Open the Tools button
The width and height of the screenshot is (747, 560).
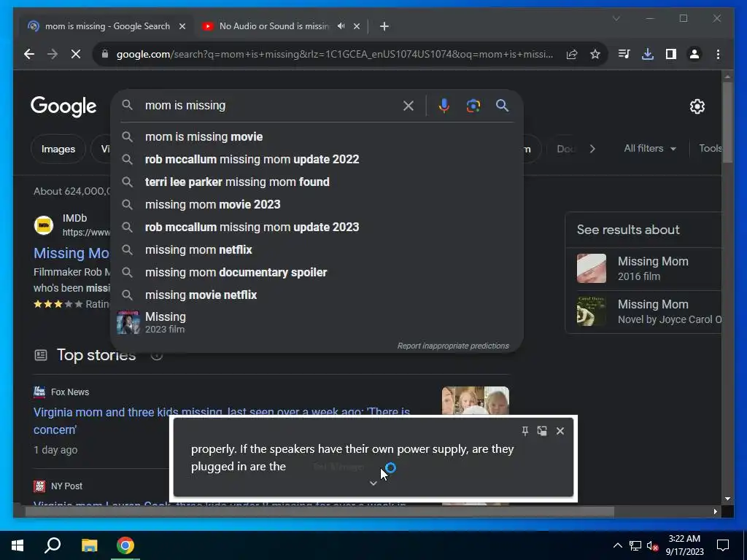click(711, 149)
